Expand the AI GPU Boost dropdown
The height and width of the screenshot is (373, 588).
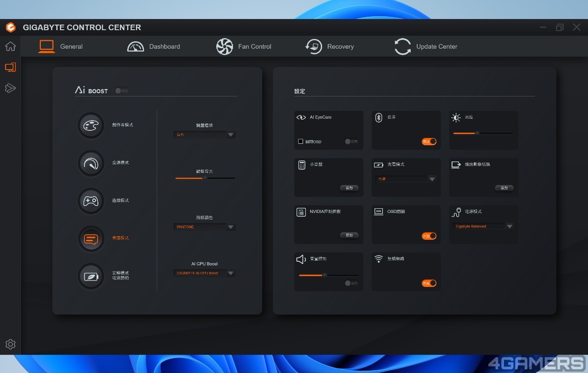[205, 273]
